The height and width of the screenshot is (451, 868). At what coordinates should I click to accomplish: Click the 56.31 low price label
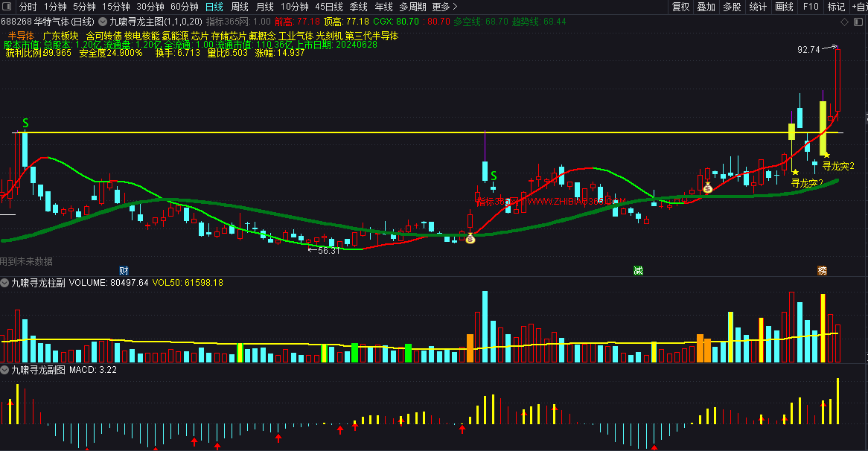pyautogui.click(x=329, y=251)
